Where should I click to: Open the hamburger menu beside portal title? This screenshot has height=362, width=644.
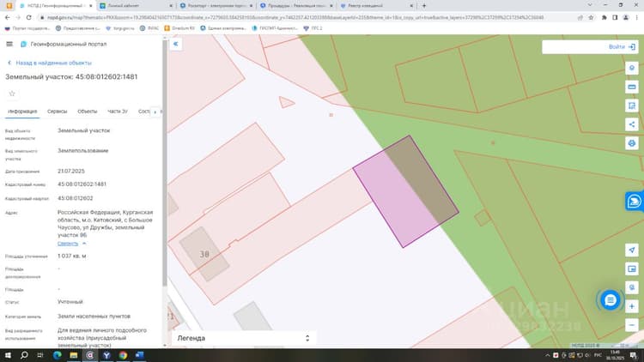point(9,44)
